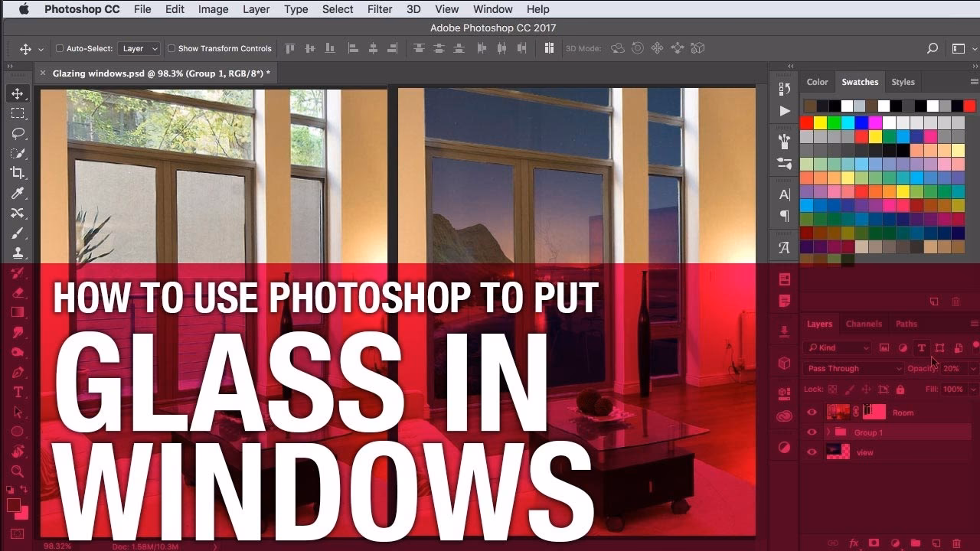Screen dimensions: 980x551
Task: Select the Lasso tool
Action: coord(17,133)
